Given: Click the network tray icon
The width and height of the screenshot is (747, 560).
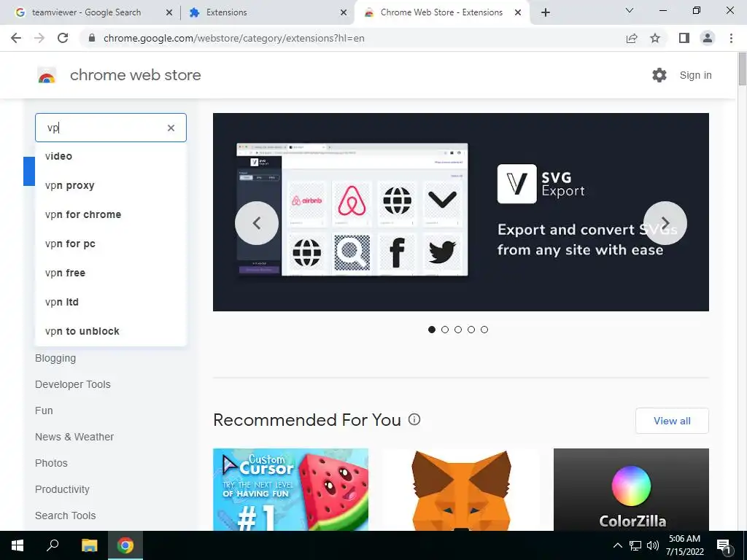Looking at the screenshot, I should [x=635, y=545].
